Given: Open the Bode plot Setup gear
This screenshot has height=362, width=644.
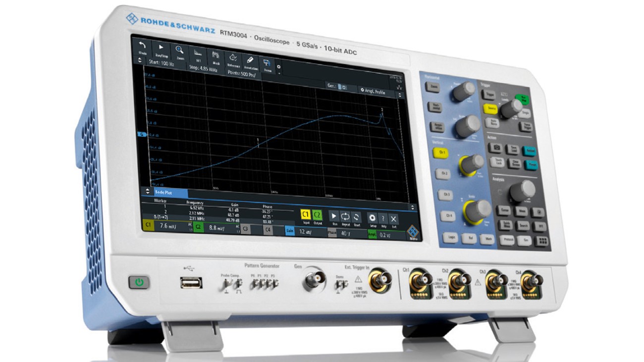Looking at the screenshot, I should coord(373,218).
